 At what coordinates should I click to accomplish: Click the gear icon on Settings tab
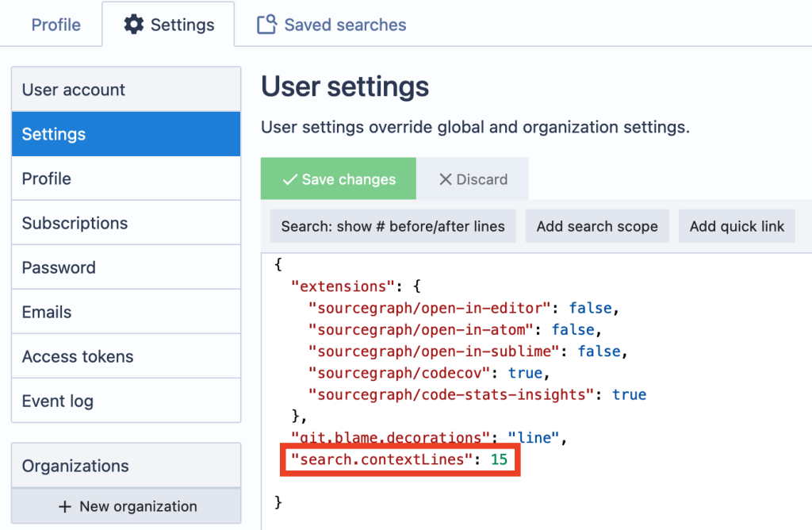(x=134, y=25)
